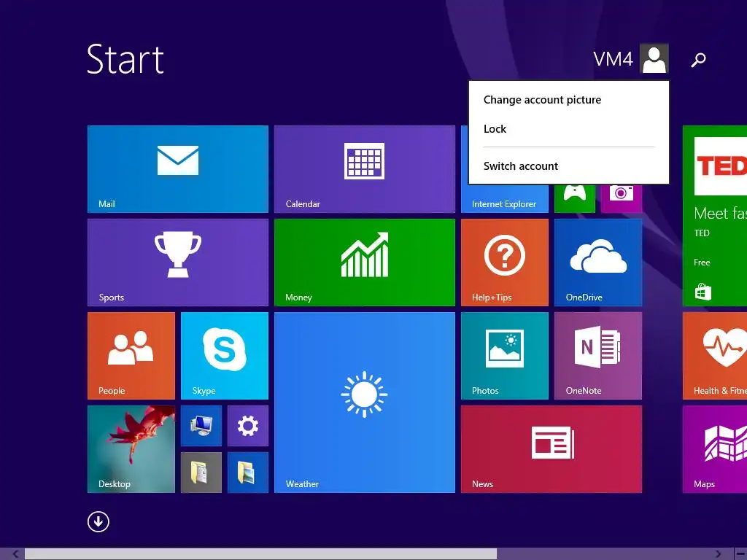This screenshot has width=747, height=560.
Task: Open the OneDrive tile
Action: [x=598, y=262]
